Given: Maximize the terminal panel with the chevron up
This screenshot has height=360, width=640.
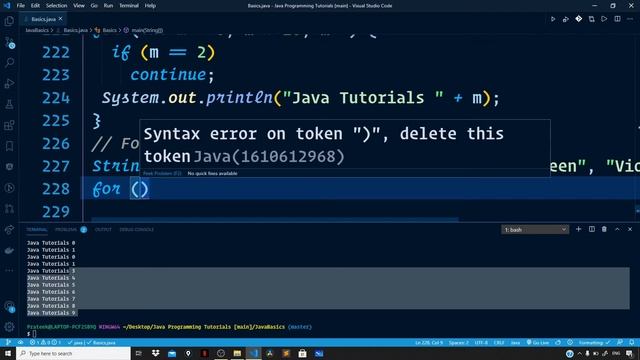Looking at the screenshot, I should tap(617, 229).
